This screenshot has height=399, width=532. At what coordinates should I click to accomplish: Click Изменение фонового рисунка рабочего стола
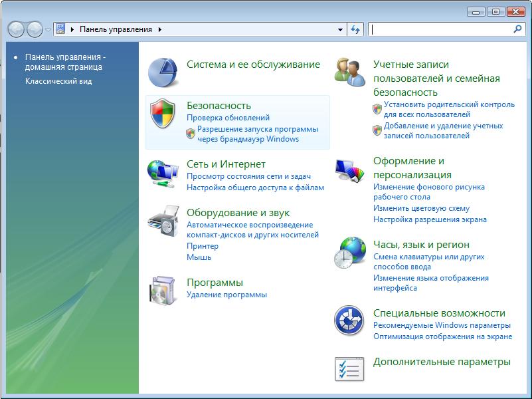429,192
